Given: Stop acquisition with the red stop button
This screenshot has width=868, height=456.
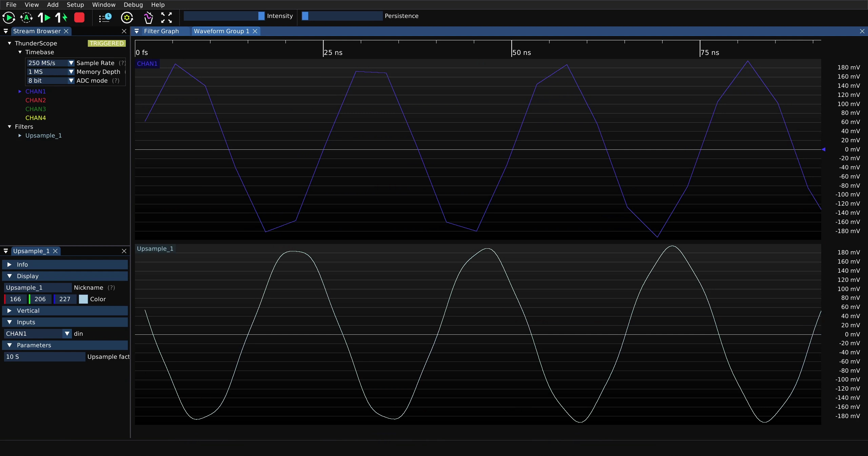Looking at the screenshot, I should (79, 18).
